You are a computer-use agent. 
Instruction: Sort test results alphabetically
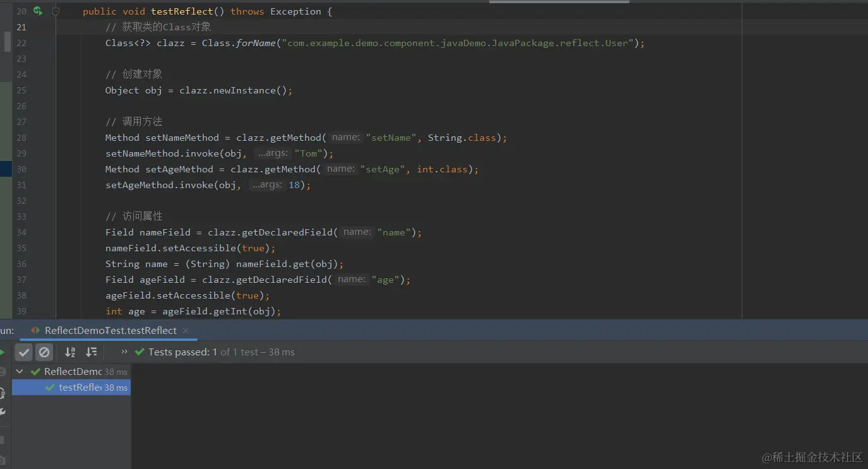click(70, 352)
